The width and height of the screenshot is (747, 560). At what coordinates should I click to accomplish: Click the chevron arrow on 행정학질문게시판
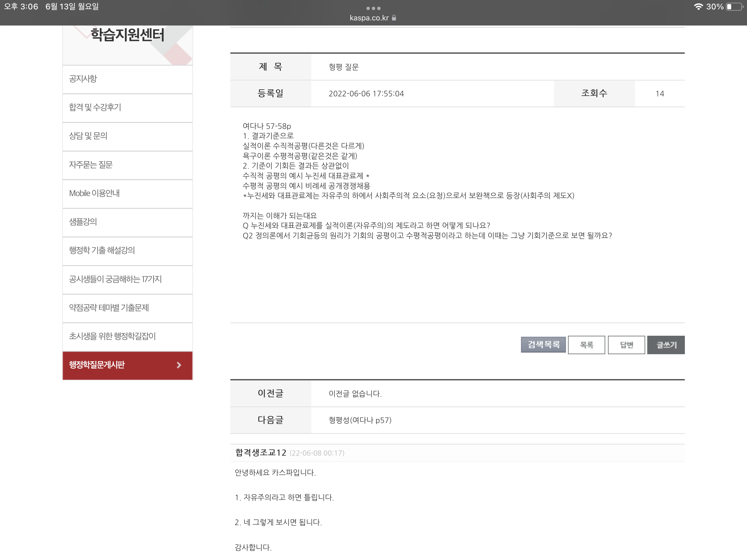pyautogui.click(x=179, y=365)
